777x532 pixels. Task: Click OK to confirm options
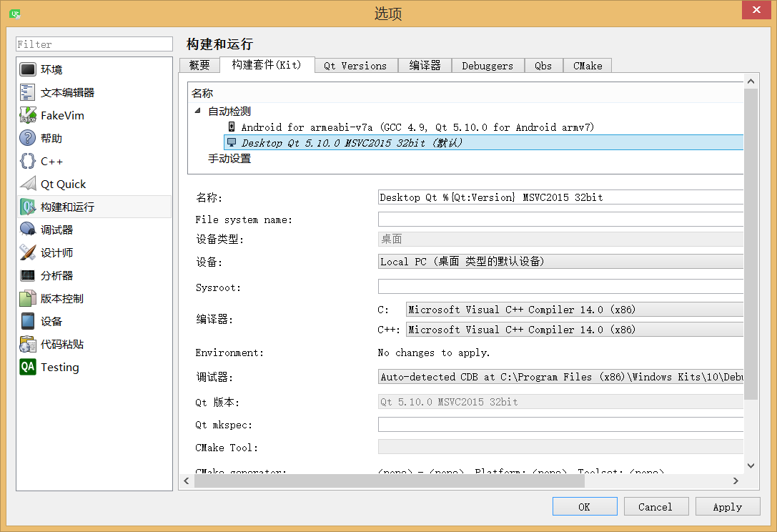click(x=585, y=506)
